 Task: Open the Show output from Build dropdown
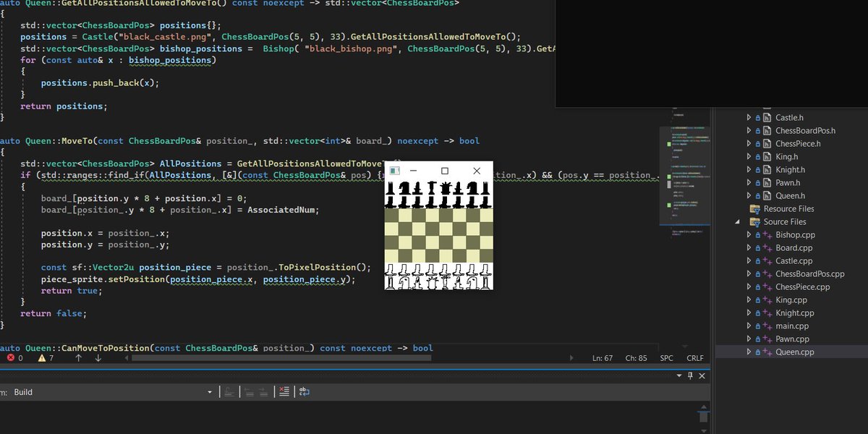point(208,391)
